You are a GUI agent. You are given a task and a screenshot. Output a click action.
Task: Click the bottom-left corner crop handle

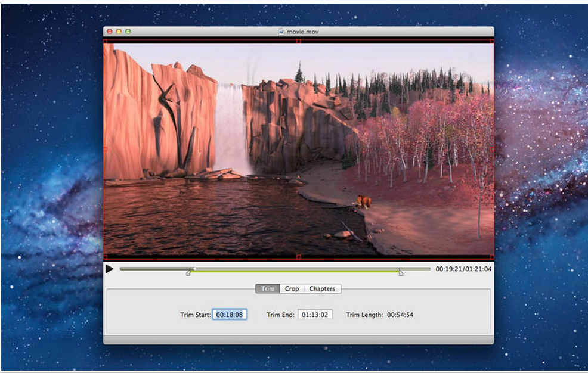coord(105,257)
